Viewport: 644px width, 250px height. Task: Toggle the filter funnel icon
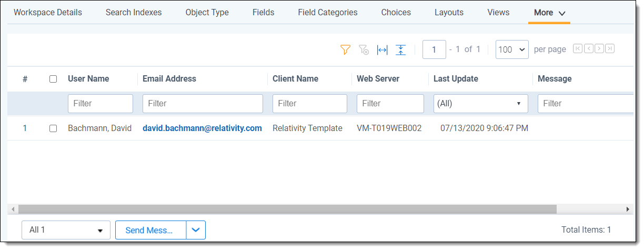coord(345,49)
